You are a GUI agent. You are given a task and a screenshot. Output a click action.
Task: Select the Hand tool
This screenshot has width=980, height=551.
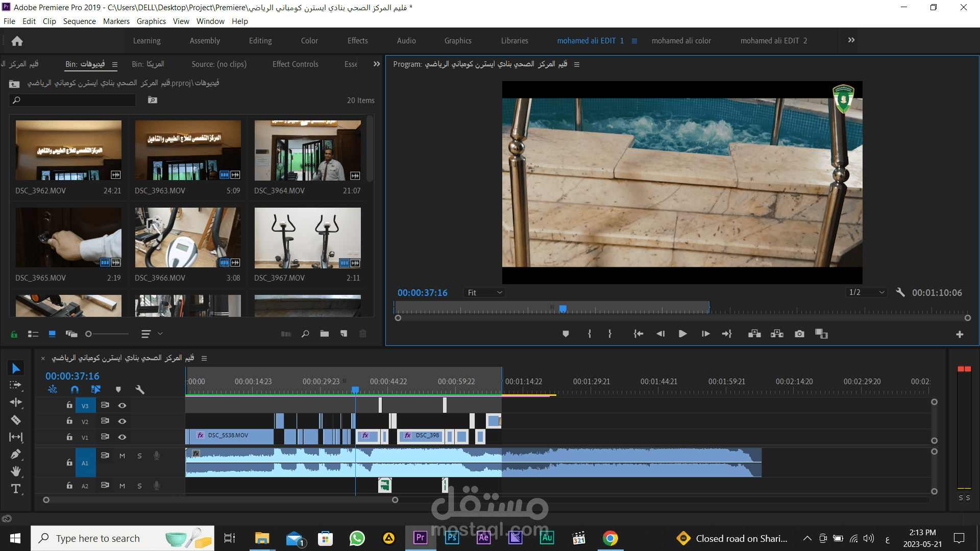(16, 471)
